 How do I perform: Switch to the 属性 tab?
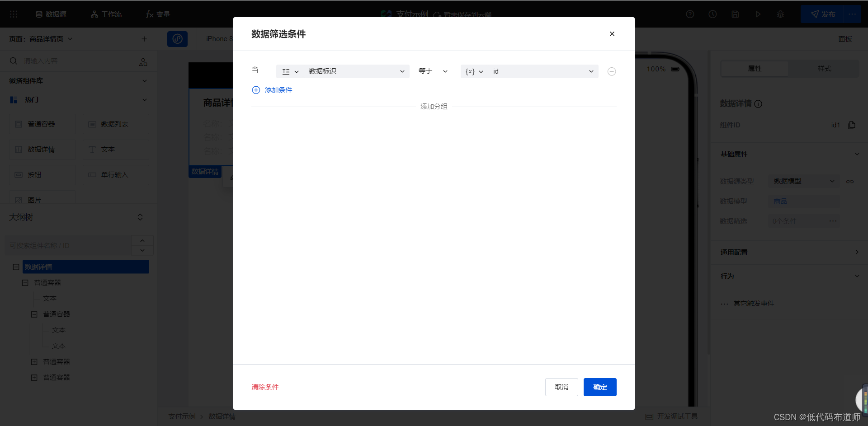[755, 69]
